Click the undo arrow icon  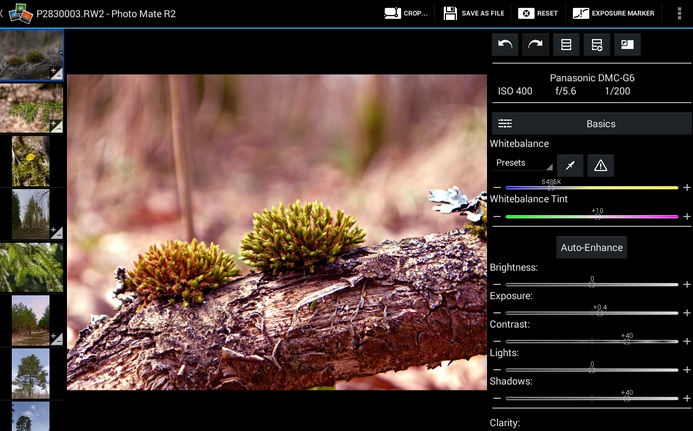(505, 45)
